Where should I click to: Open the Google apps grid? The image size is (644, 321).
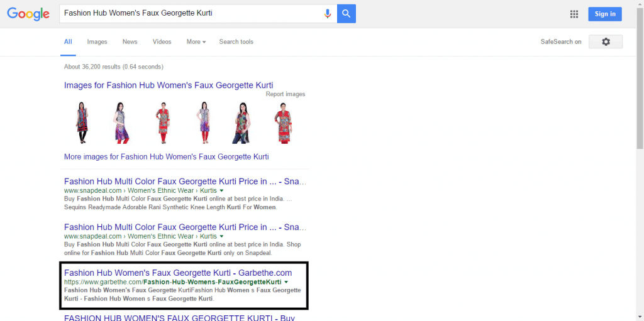click(x=574, y=14)
